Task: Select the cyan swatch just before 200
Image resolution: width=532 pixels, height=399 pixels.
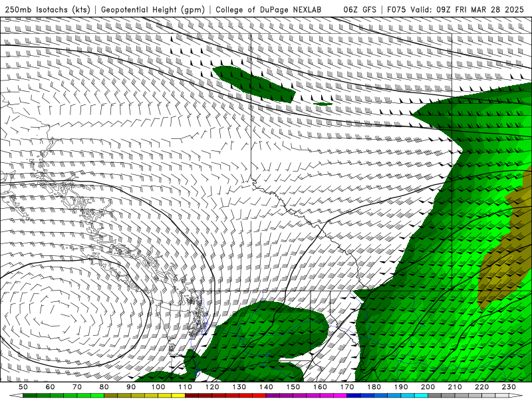Action: click(421, 396)
